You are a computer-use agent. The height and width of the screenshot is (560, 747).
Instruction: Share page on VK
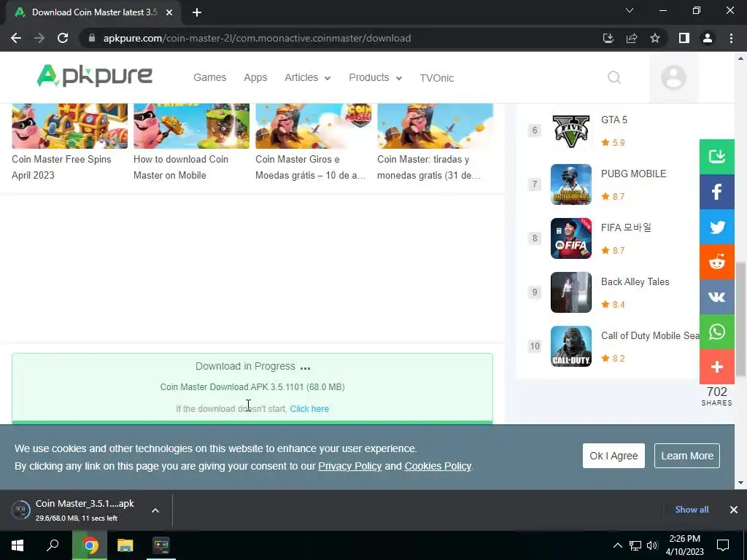pos(716,297)
